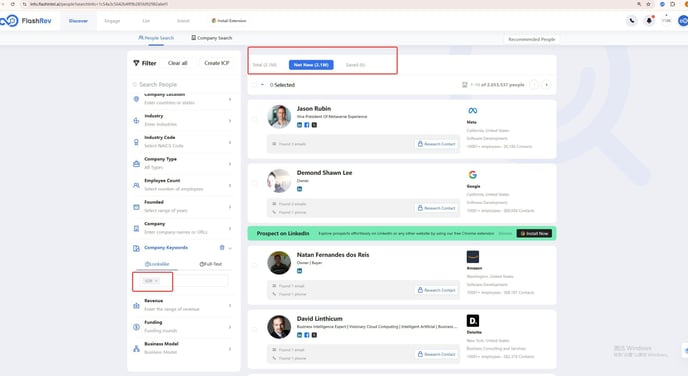Open the notifications bell icon
Screen dimensions: 688x376
(x=649, y=21)
